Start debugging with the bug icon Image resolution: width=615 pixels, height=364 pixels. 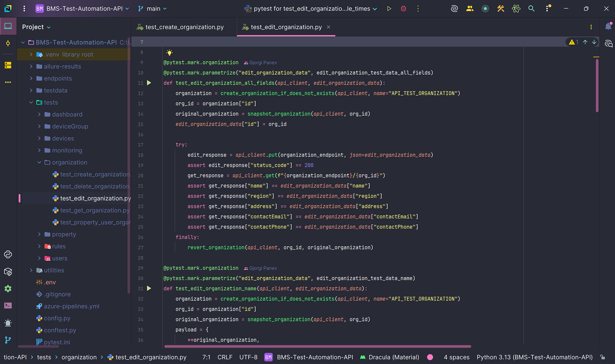tap(403, 8)
